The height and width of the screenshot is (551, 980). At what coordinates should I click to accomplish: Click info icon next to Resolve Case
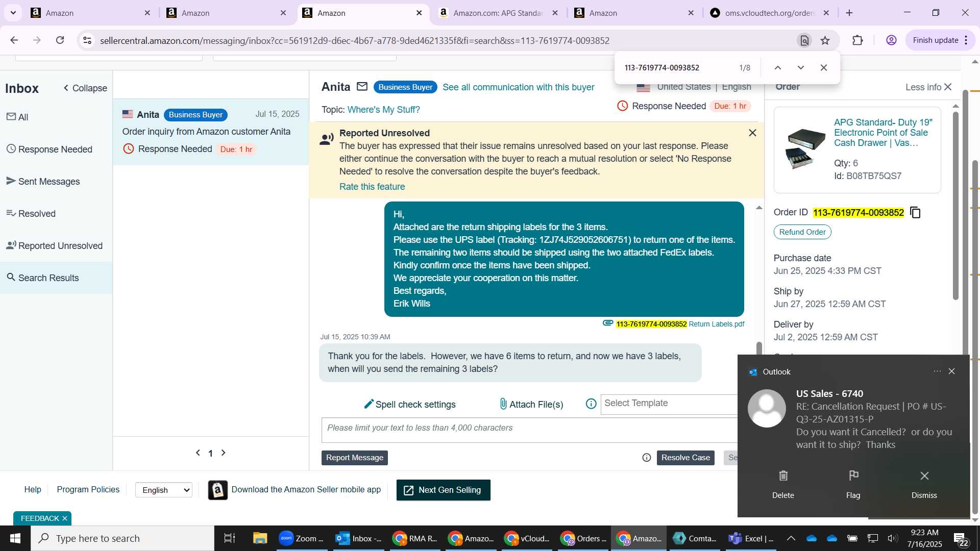[x=647, y=458]
